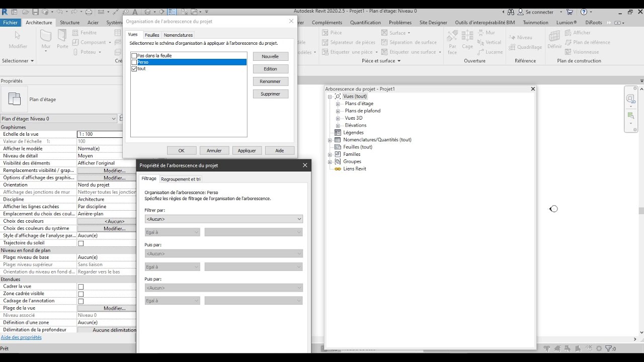
Task: Click the Légendes icon in project browser
Action: tap(338, 133)
